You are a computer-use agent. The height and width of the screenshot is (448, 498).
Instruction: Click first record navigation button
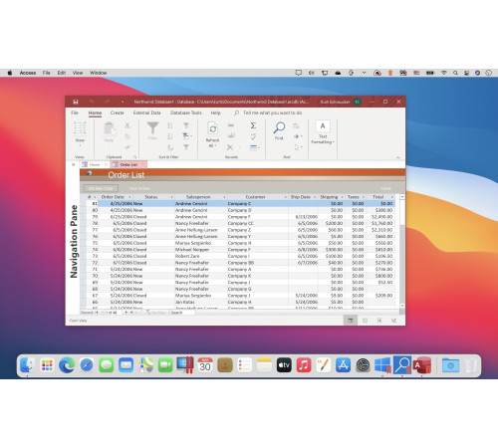[x=97, y=313]
